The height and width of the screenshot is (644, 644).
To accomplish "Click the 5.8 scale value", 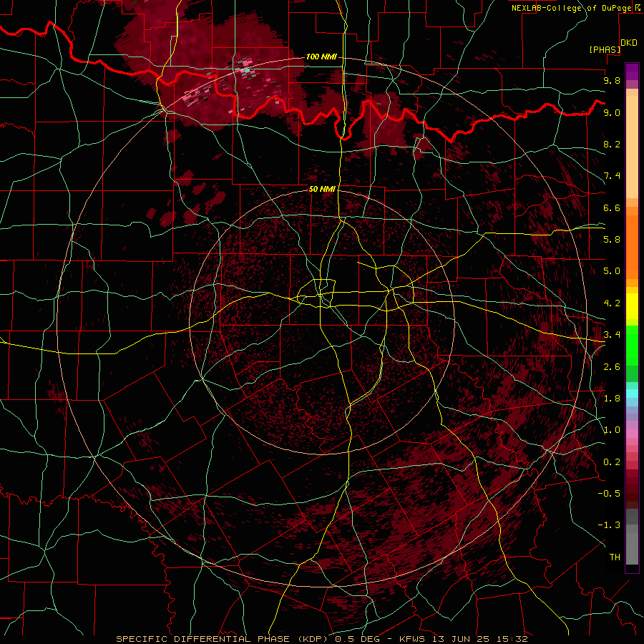I will (612, 240).
